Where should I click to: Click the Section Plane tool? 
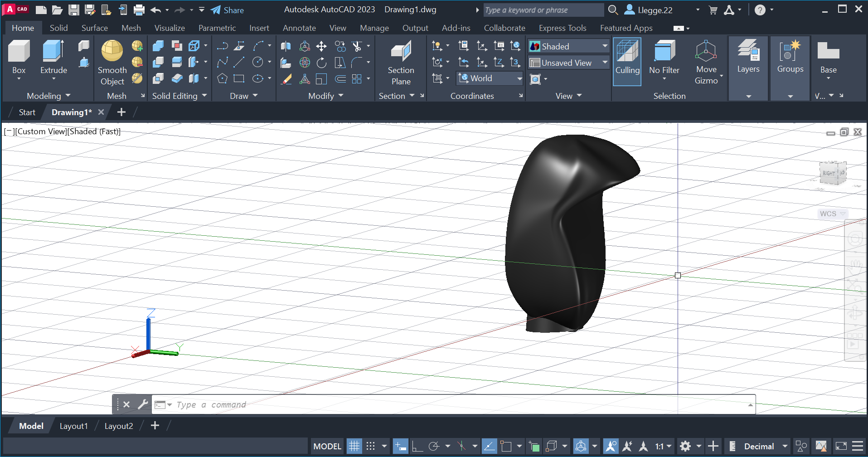pos(401,63)
